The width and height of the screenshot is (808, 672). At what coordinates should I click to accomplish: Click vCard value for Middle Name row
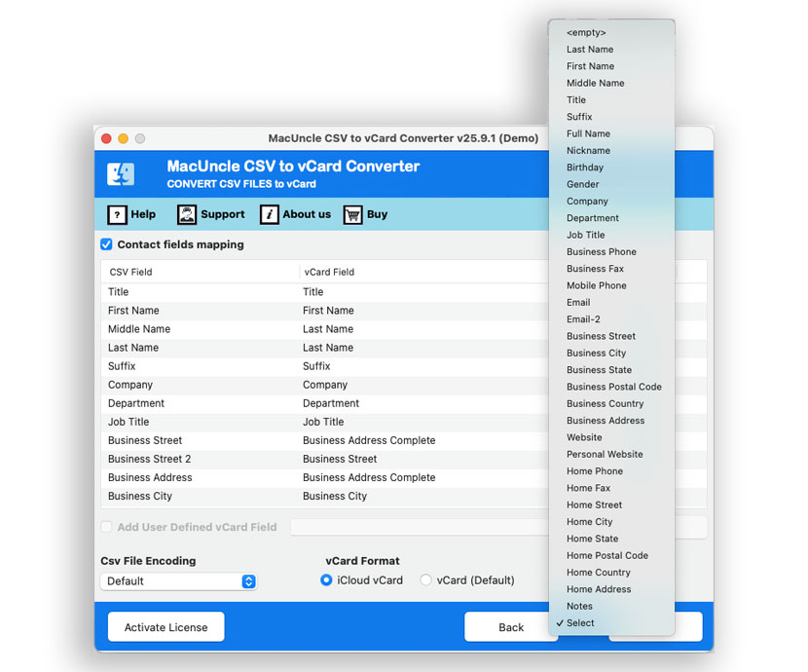(x=328, y=329)
